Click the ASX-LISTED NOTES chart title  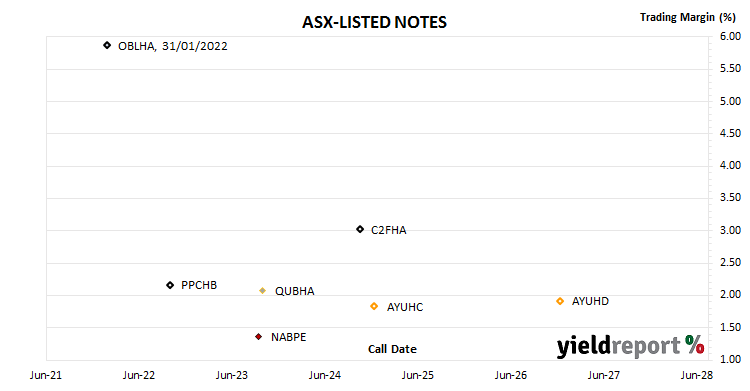(375, 22)
